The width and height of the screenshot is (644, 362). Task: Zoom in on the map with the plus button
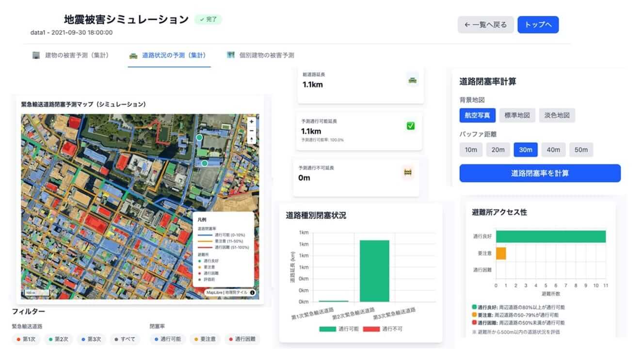(x=251, y=122)
